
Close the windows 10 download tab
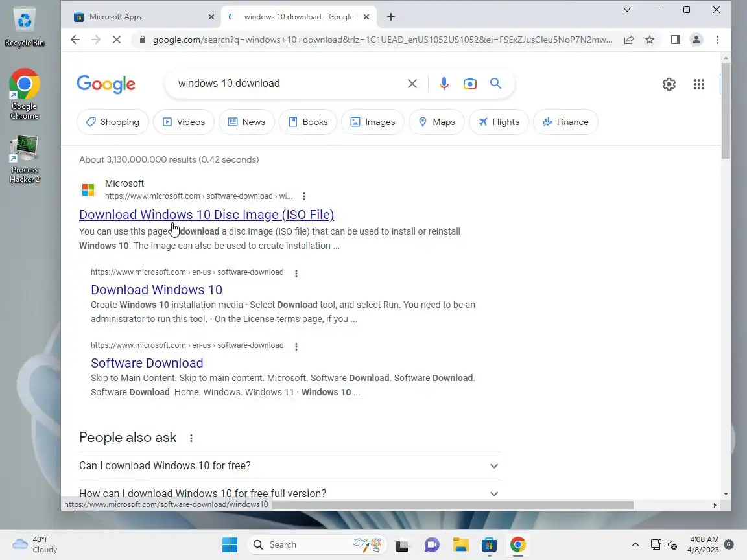[x=366, y=17]
